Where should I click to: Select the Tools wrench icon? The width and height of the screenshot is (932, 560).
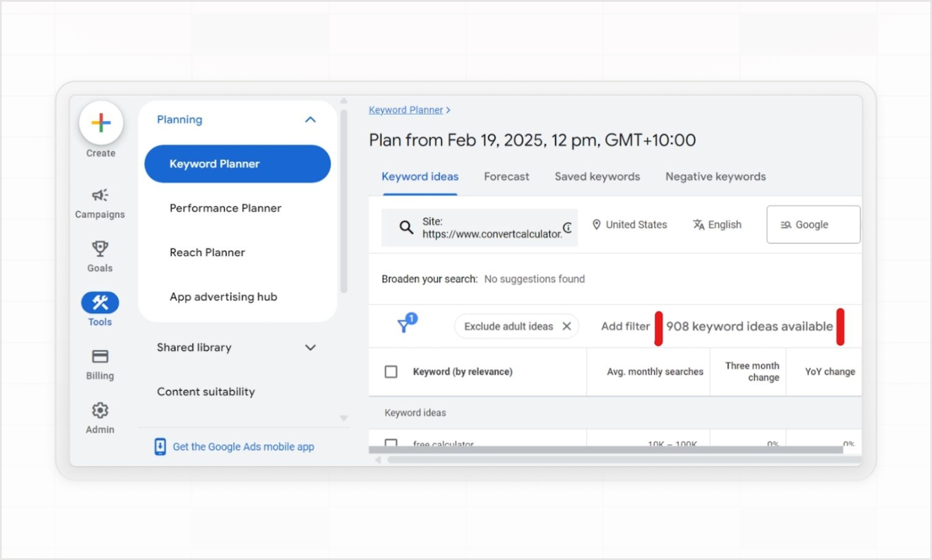(100, 303)
